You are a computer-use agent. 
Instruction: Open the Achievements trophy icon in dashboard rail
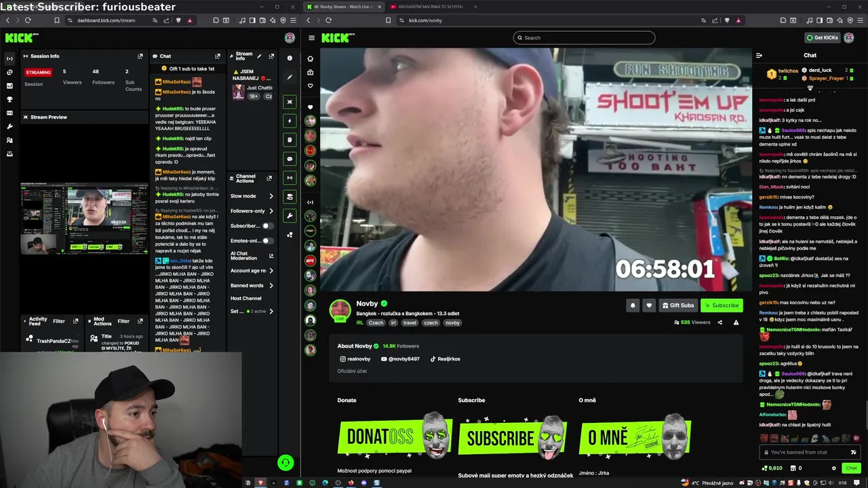click(9, 100)
